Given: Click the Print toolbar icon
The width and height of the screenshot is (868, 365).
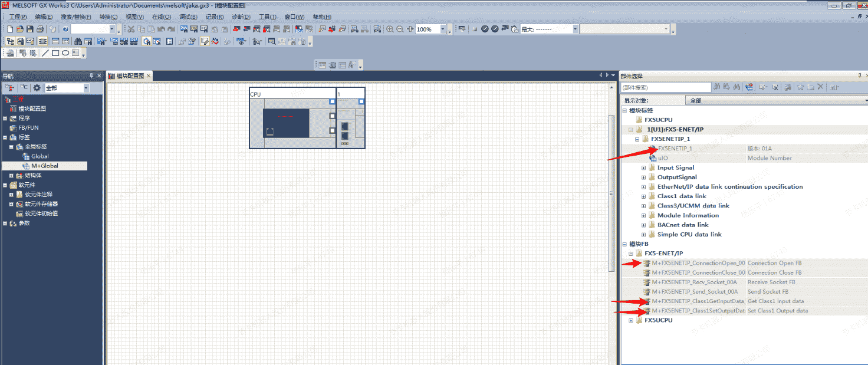Looking at the screenshot, I should 40,29.
